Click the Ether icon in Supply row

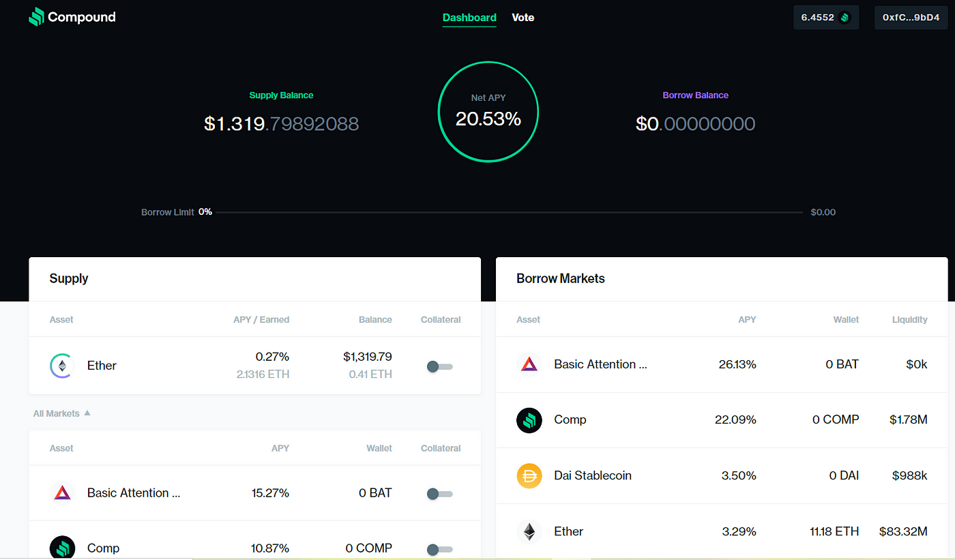[63, 366]
